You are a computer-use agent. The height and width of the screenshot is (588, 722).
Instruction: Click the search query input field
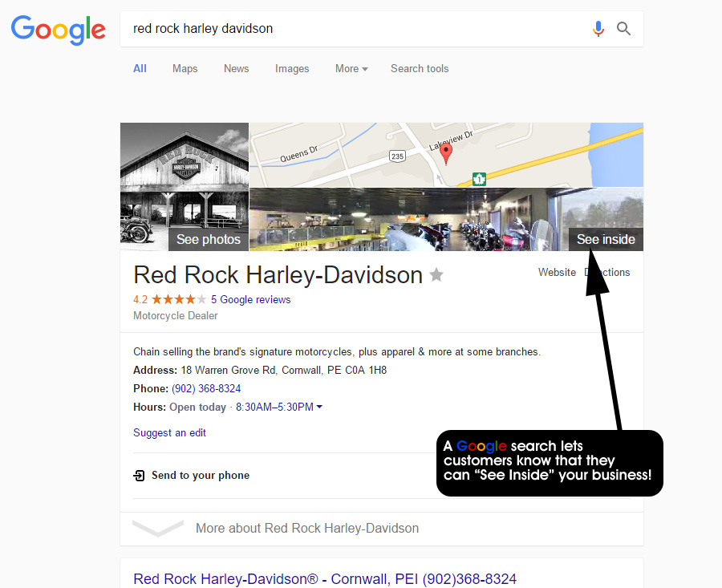coord(355,29)
